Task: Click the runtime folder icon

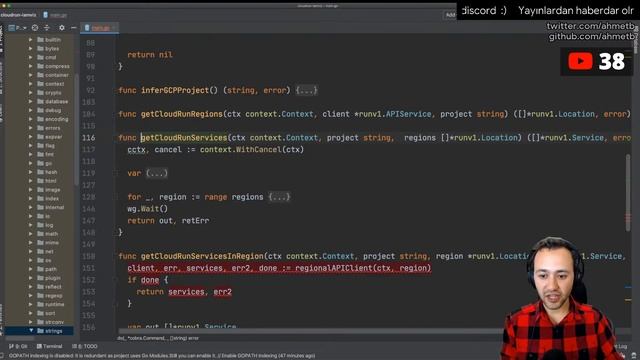Action: 40,304
